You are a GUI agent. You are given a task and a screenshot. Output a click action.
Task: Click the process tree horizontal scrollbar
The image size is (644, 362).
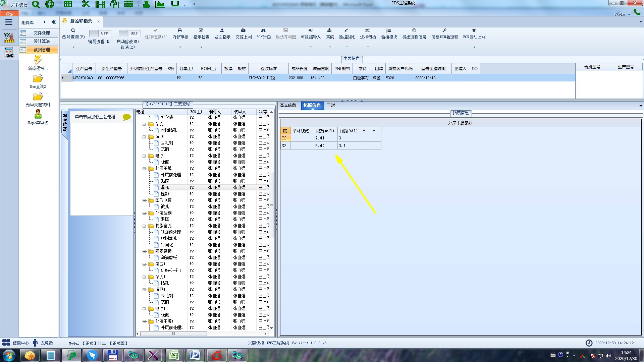pos(173,334)
